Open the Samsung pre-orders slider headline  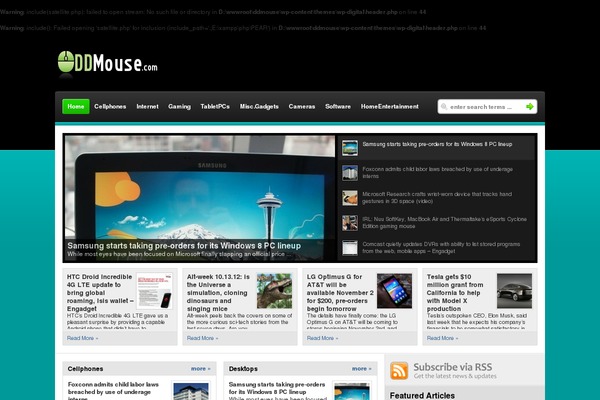tap(184, 245)
